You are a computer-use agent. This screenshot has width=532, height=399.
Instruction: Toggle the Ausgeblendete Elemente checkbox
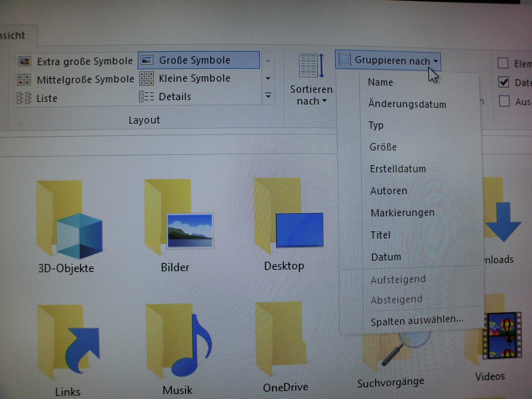(504, 101)
